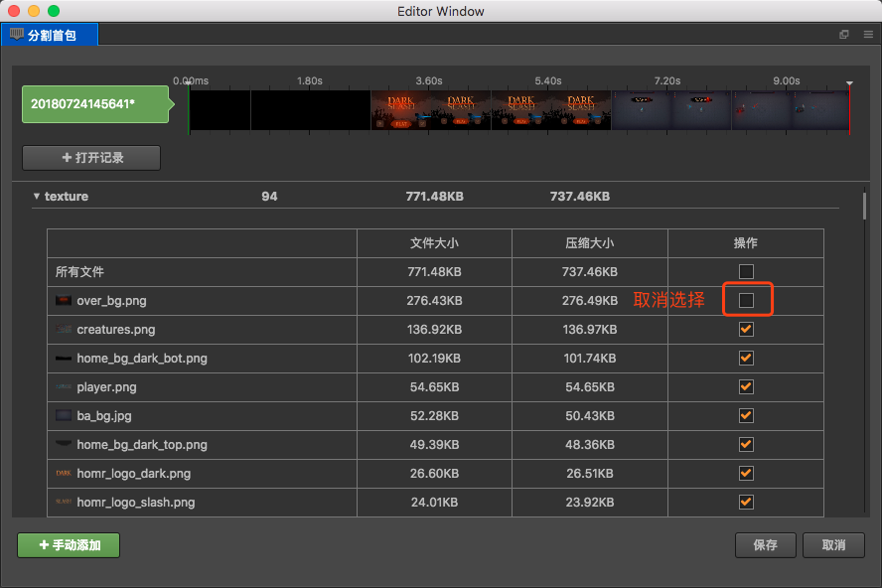Click the 136.97KB compressed size cell

click(590, 329)
